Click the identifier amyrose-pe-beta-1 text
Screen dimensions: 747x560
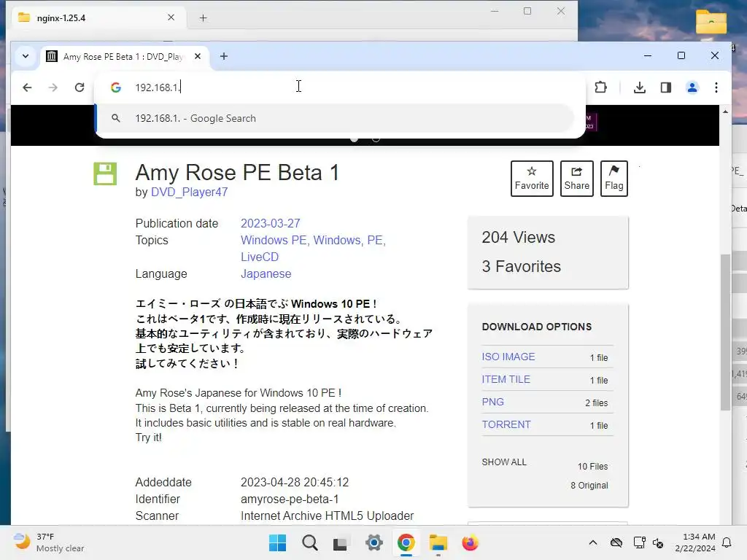290,499
